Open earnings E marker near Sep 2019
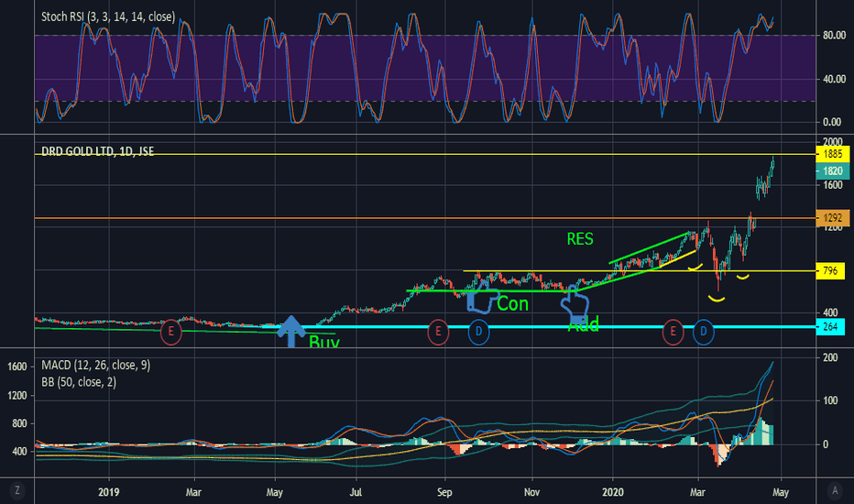Viewport: 854px width, 504px height. click(x=438, y=332)
